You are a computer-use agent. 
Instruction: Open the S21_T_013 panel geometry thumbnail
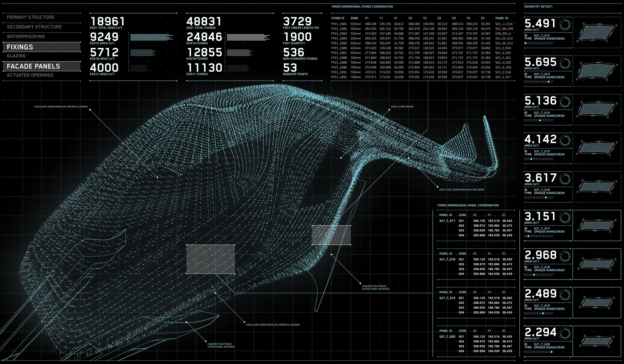pos(597,71)
